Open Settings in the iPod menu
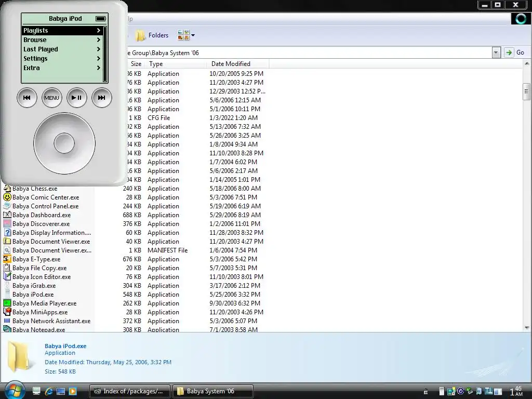Image resolution: width=532 pixels, height=399 pixels. pos(62,58)
